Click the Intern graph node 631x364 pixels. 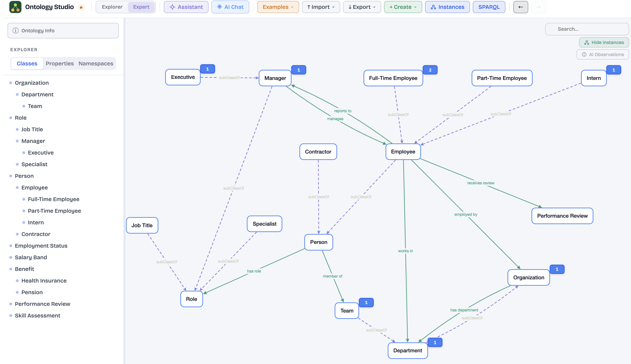(594, 78)
